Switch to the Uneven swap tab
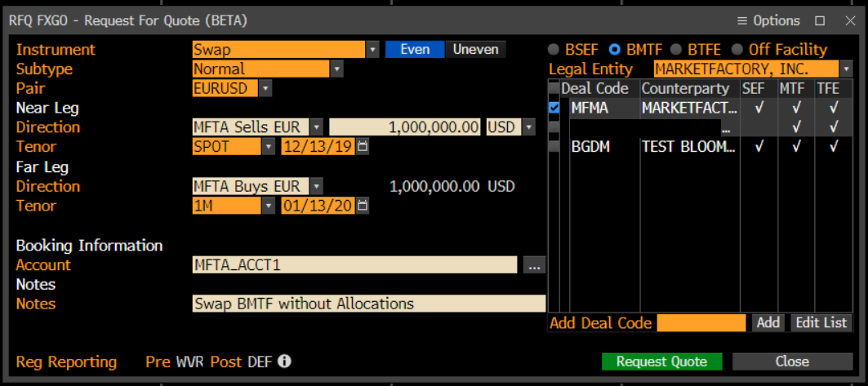The height and width of the screenshot is (386, 868). (475, 50)
